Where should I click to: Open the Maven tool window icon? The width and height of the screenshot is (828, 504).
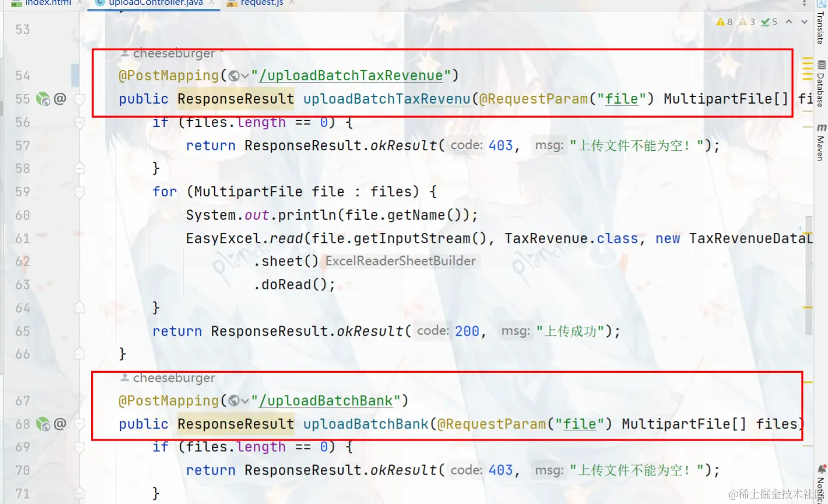pos(821,127)
